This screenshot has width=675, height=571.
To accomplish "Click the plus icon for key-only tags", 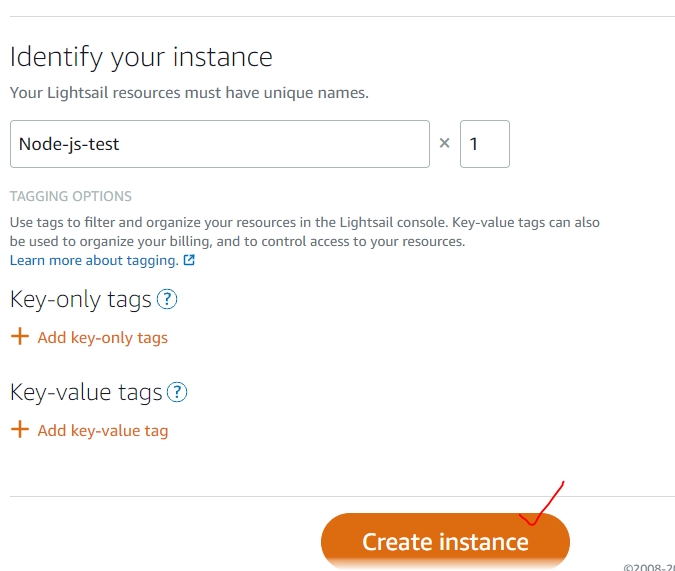I will point(20,337).
